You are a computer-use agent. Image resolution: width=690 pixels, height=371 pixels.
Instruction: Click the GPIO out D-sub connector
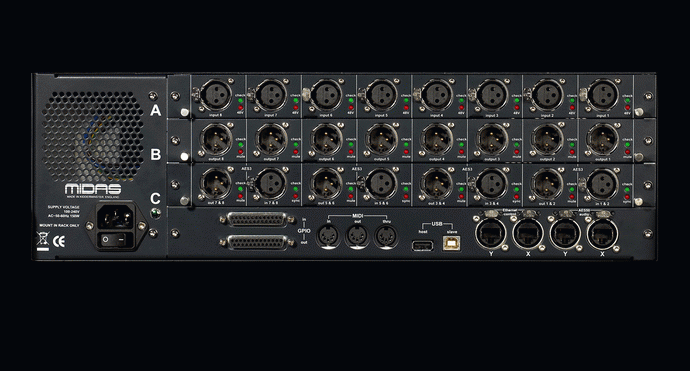[x=257, y=242]
